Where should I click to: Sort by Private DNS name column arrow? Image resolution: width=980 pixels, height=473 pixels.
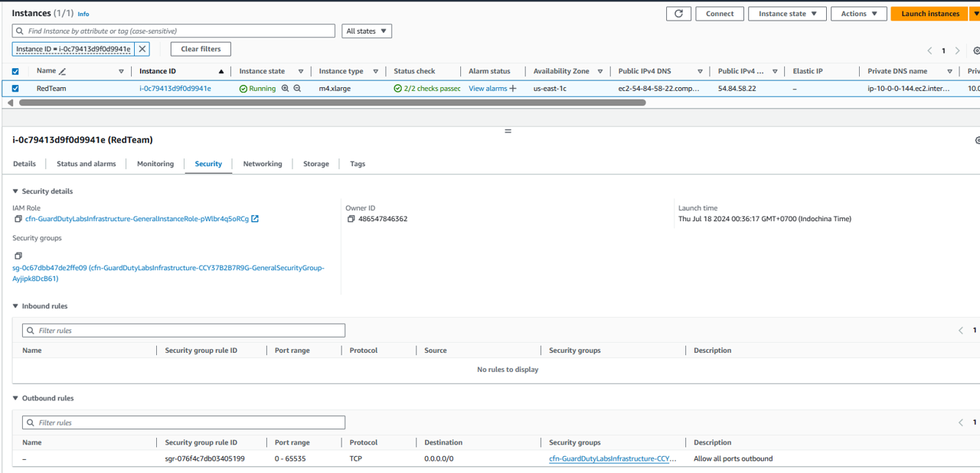[950, 71]
